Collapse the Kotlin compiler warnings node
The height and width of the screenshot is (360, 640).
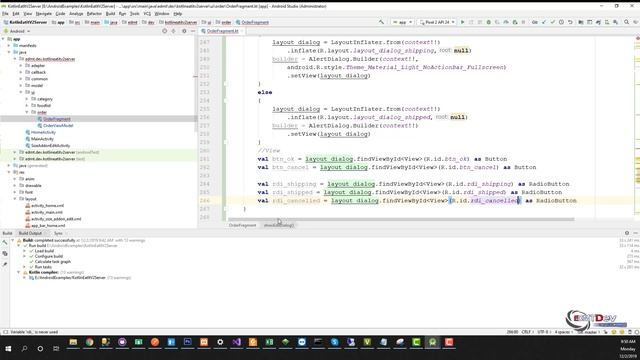[19, 272]
